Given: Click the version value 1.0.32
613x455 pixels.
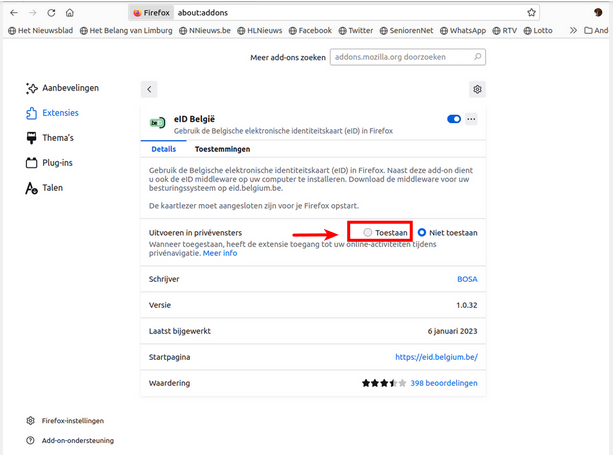Looking at the screenshot, I should point(467,305).
